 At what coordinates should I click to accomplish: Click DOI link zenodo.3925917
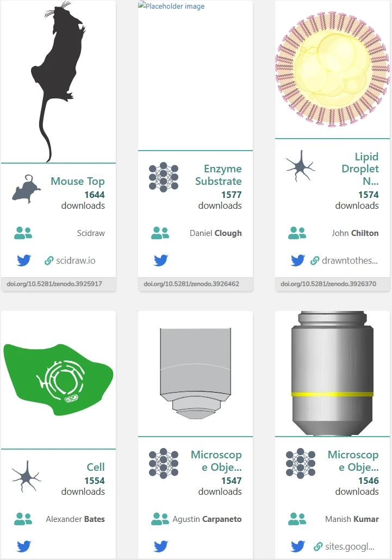click(x=54, y=284)
